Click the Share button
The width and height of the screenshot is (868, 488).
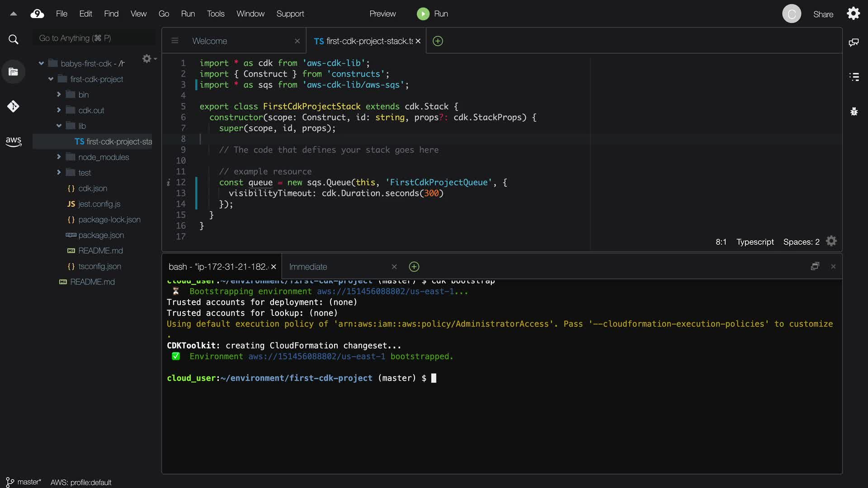pyautogui.click(x=823, y=14)
